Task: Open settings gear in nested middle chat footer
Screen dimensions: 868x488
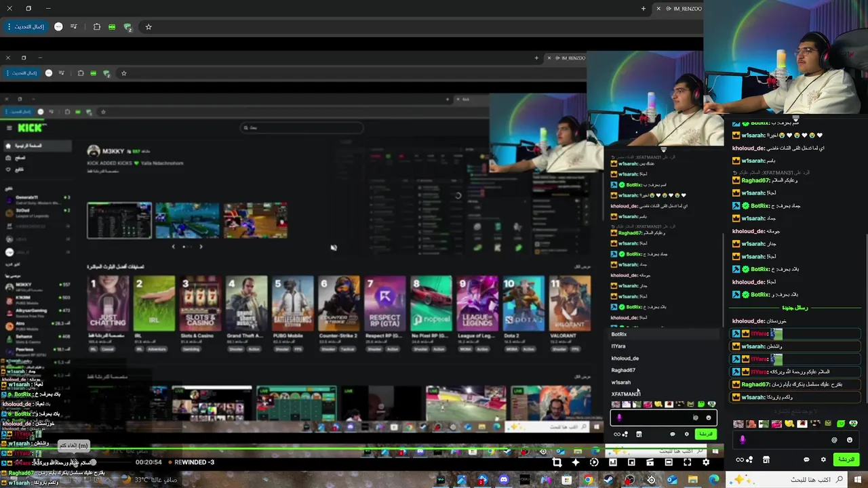Action: [687, 434]
